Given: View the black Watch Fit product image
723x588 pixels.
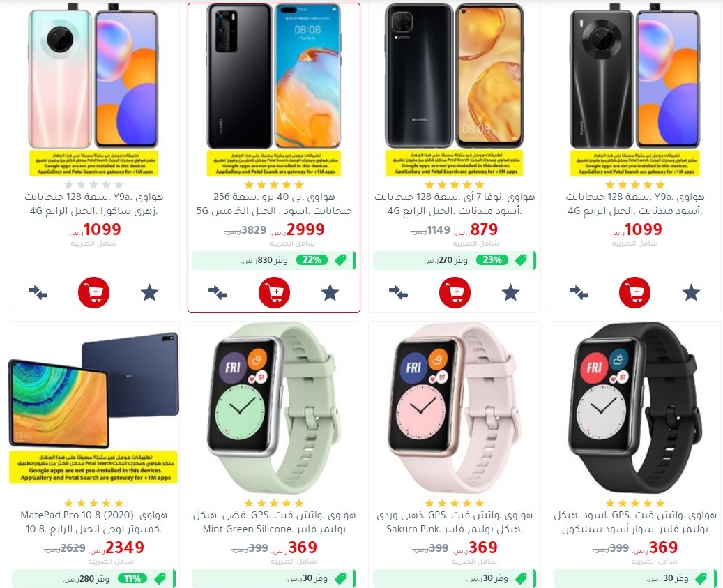Looking at the screenshot, I should (x=635, y=409).
